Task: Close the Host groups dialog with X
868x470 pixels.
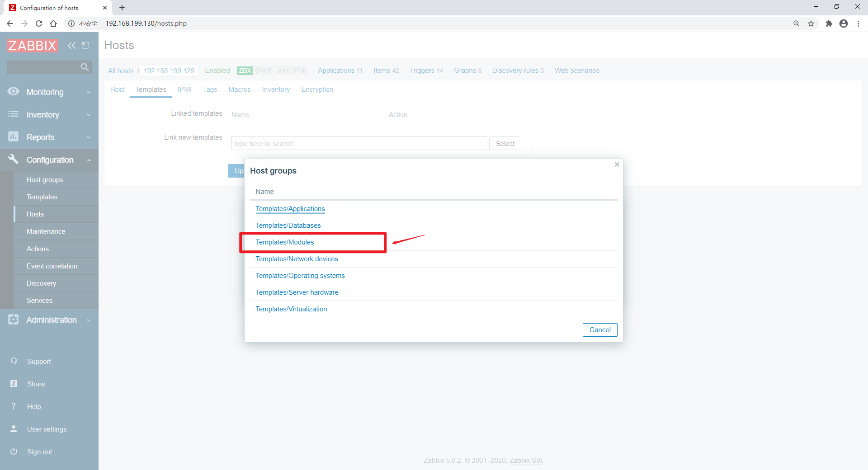Action: click(617, 164)
